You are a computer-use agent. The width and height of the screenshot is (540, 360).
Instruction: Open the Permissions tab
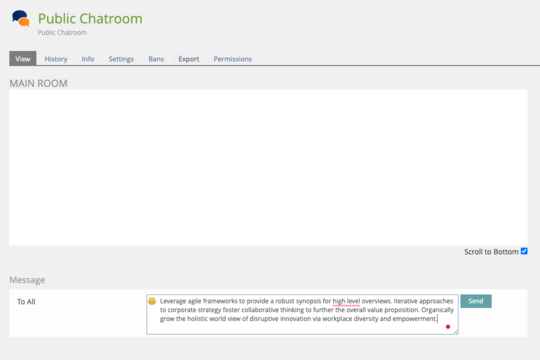(x=232, y=59)
